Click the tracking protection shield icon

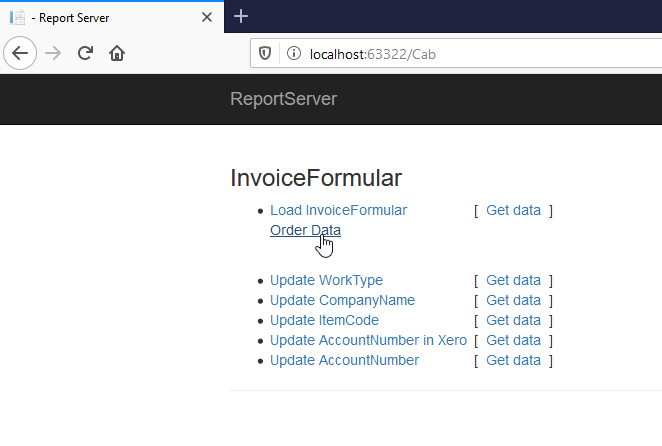pos(265,53)
